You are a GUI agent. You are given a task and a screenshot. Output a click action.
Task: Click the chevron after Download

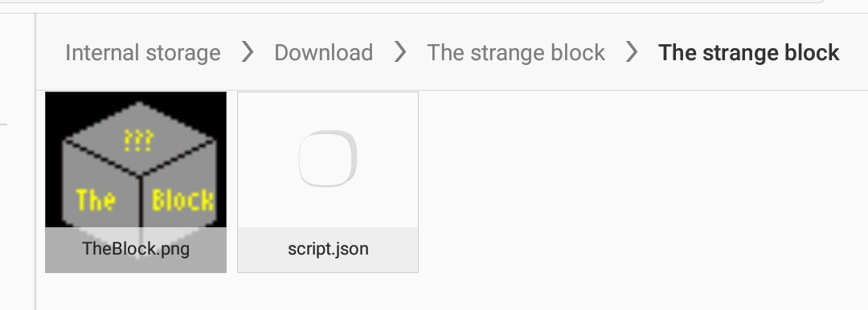399,52
